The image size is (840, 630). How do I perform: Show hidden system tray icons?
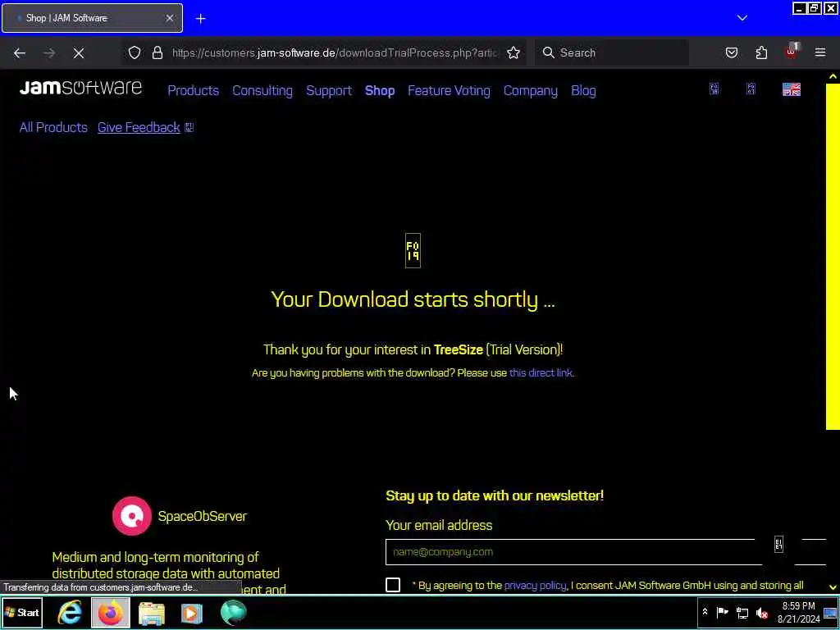tap(705, 612)
